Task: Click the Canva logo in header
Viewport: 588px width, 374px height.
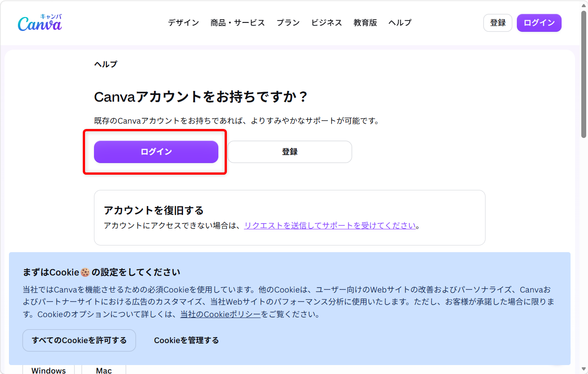Action: tap(40, 23)
